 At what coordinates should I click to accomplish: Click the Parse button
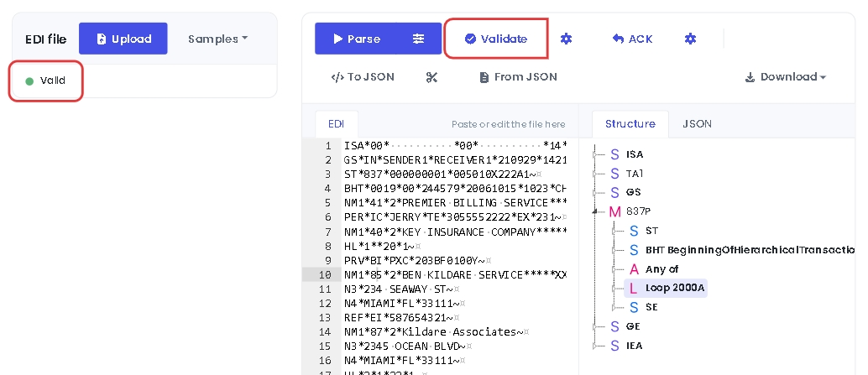click(x=357, y=39)
